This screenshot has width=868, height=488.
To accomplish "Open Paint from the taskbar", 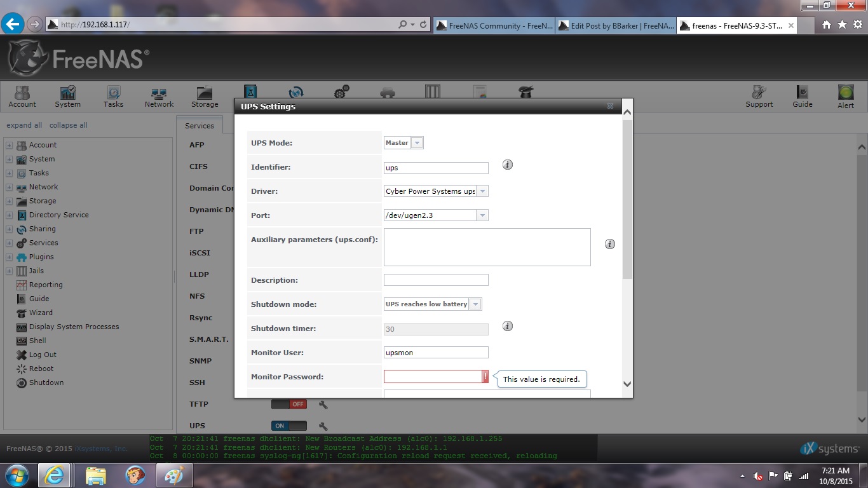I will click(173, 475).
